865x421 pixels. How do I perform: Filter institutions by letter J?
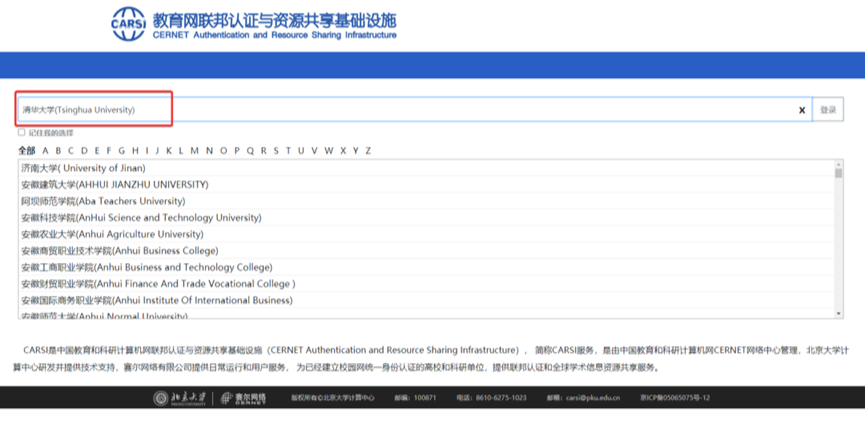[157, 151]
